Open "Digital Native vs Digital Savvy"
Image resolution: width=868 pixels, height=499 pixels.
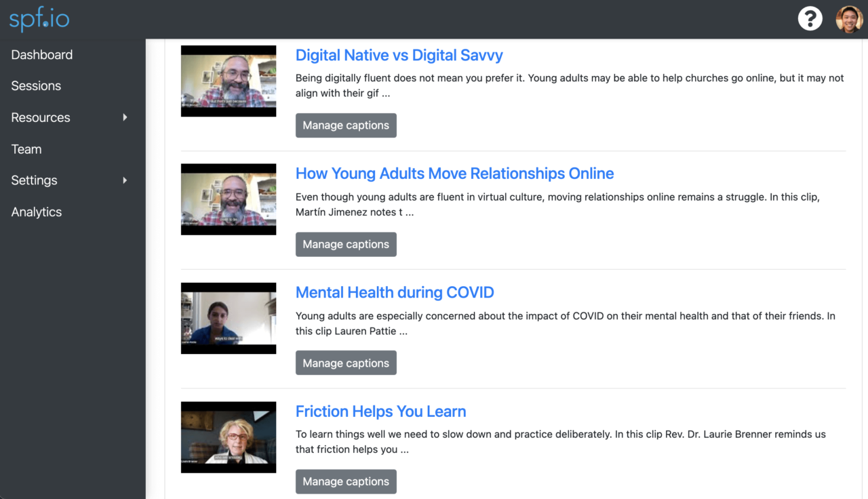pyautogui.click(x=399, y=55)
